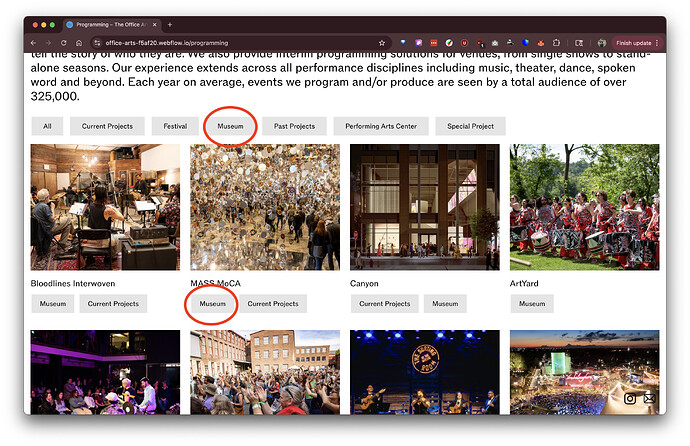Open the Canyon building image

pos(425,207)
